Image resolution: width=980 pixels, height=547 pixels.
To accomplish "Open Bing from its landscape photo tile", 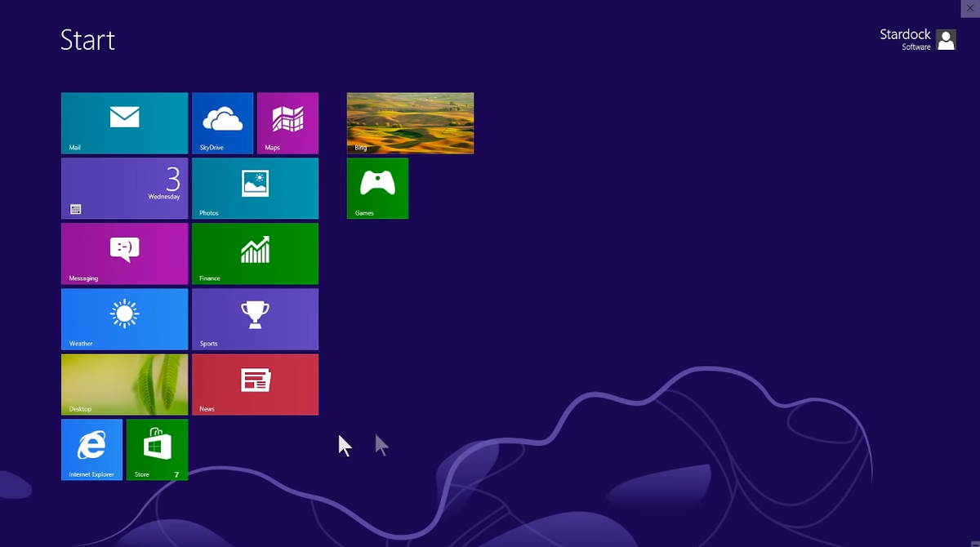I will (x=410, y=122).
